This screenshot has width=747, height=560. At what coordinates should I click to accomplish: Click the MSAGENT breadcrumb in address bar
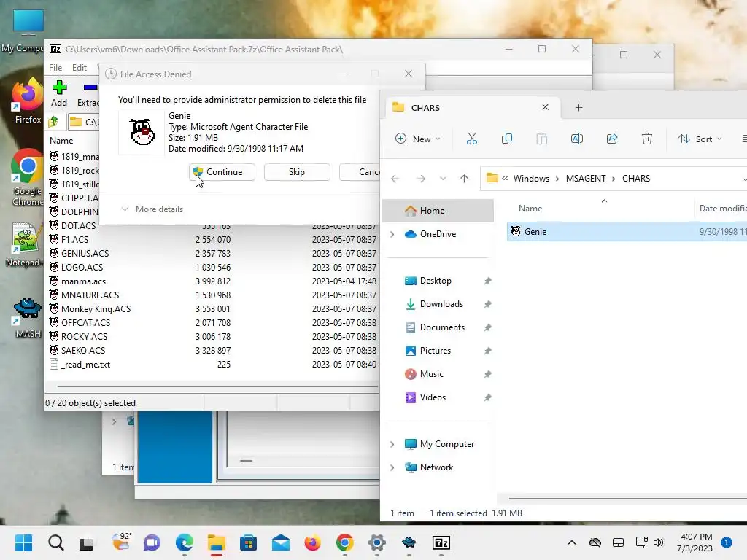[586, 179]
